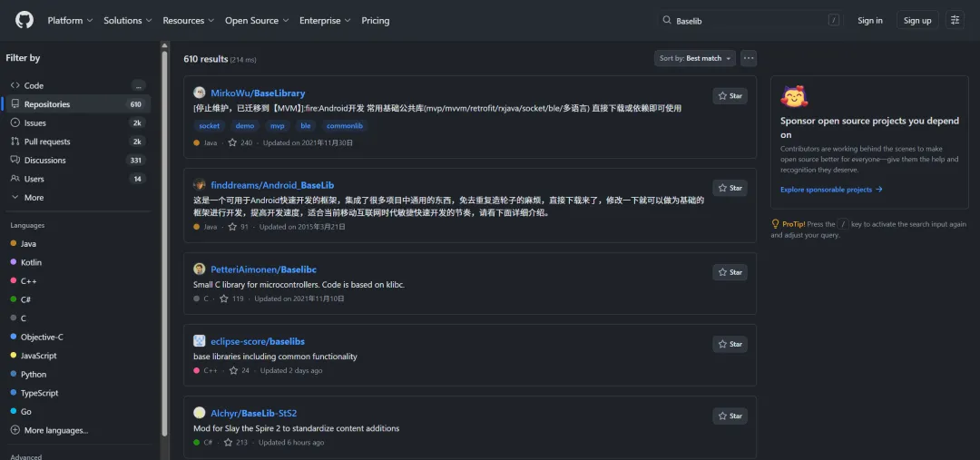Click the Code filter icon
980x460 pixels.
[15, 85]
